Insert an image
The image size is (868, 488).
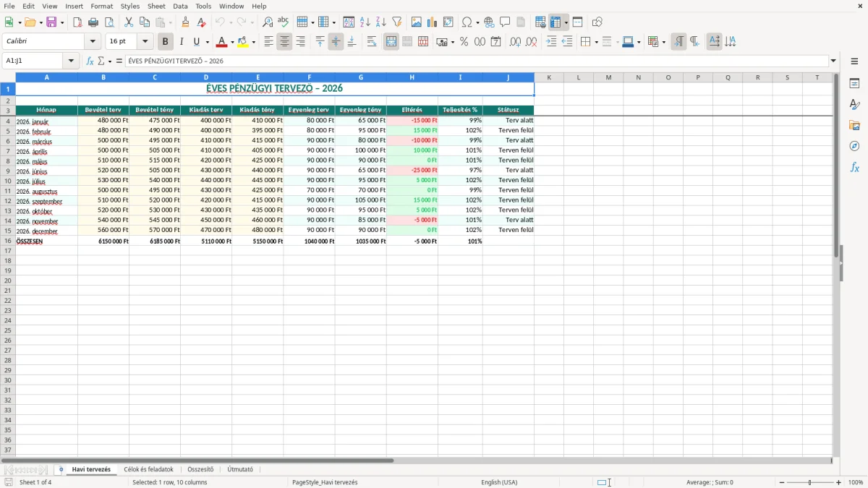(x=417, y=22)
